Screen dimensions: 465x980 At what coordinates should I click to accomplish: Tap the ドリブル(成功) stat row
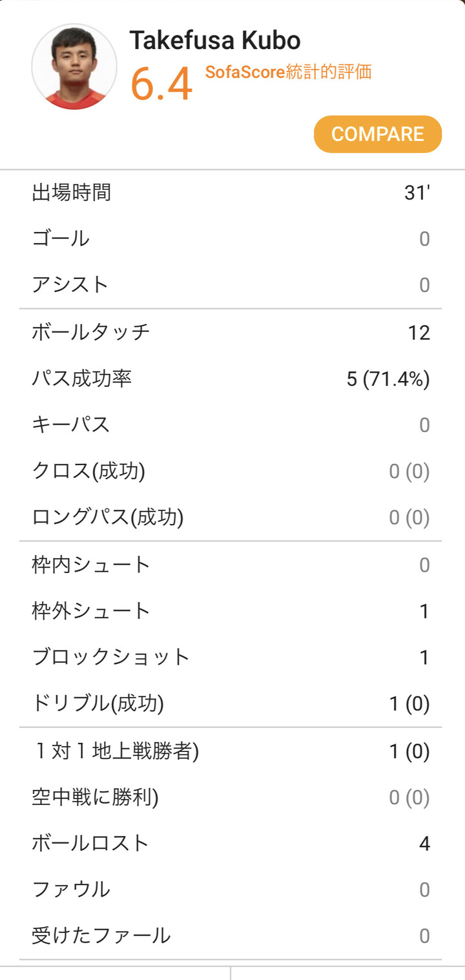[x=231, y=704]
